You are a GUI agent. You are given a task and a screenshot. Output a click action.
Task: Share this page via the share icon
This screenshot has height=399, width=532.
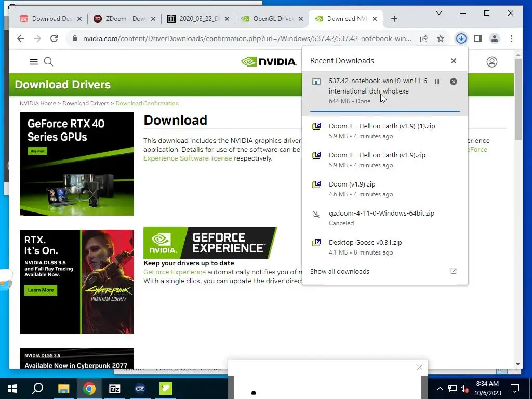tap(424, 38)
